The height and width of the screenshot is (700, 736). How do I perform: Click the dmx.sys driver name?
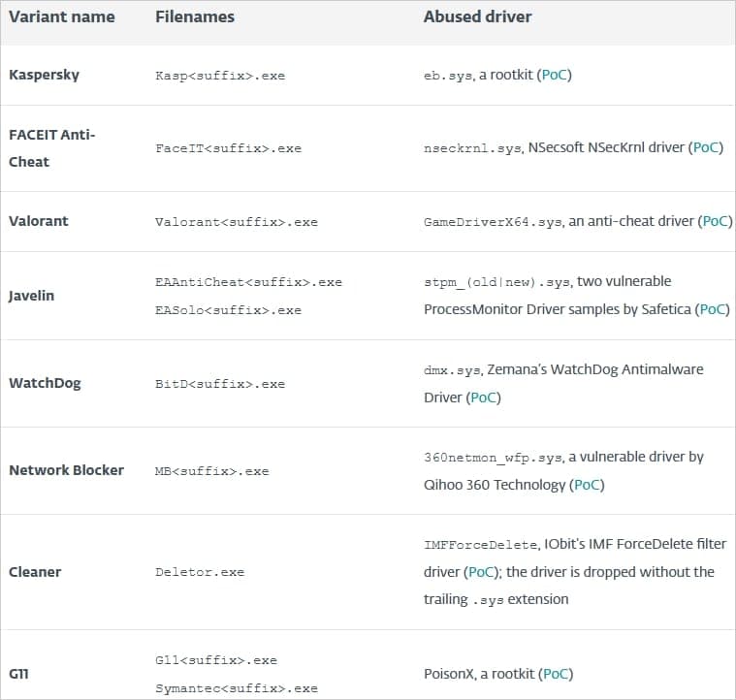pyautogui.click(x=453, y=370)
